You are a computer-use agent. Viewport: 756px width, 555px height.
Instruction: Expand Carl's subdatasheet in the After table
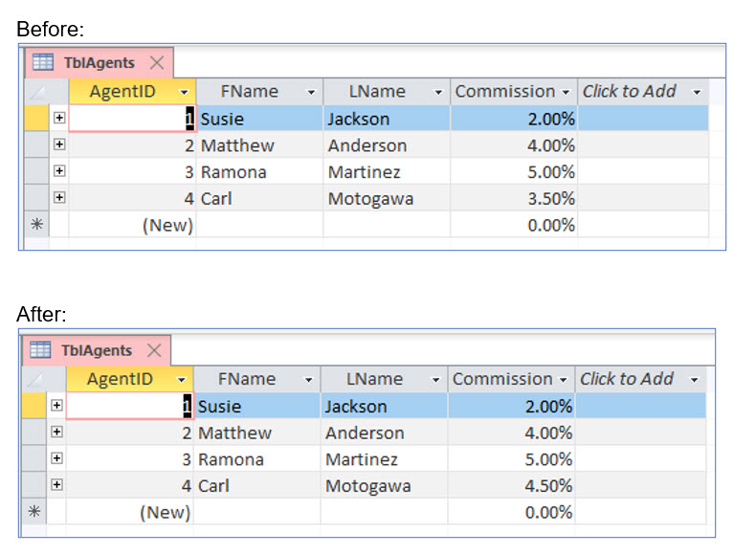pyautogui.click(x=56, y=484)
